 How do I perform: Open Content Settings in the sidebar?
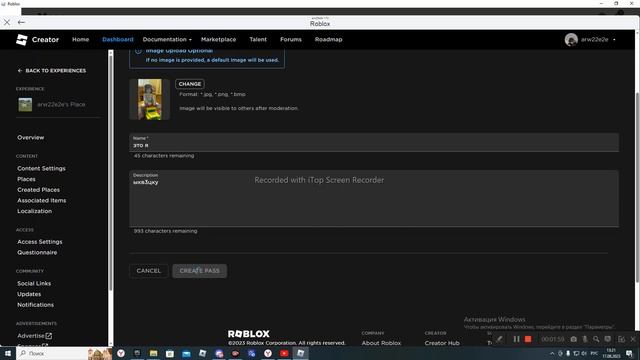(41, 169)
